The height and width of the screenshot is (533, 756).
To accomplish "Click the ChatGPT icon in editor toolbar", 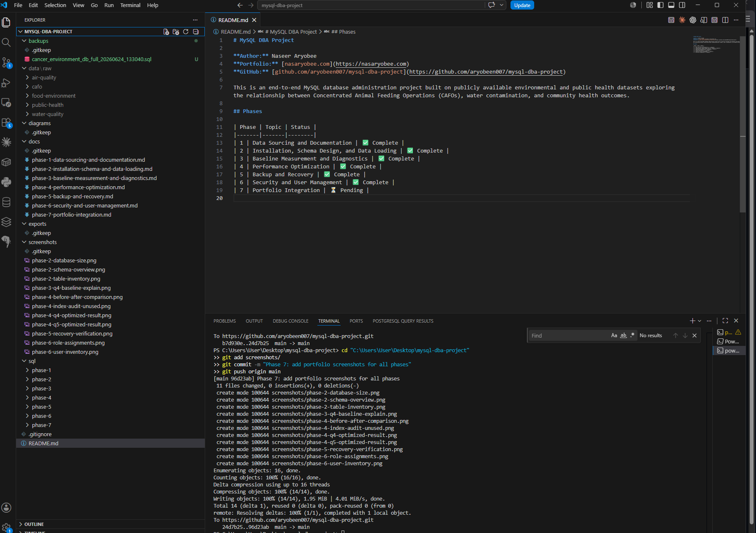I will coord(693,20).
